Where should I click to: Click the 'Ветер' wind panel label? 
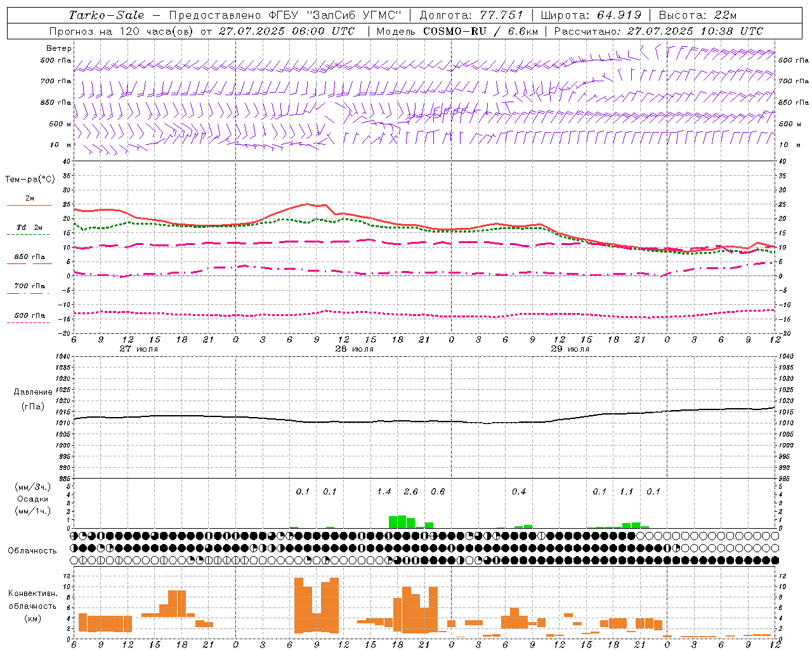pyautogui.click(x=59, y=48)
